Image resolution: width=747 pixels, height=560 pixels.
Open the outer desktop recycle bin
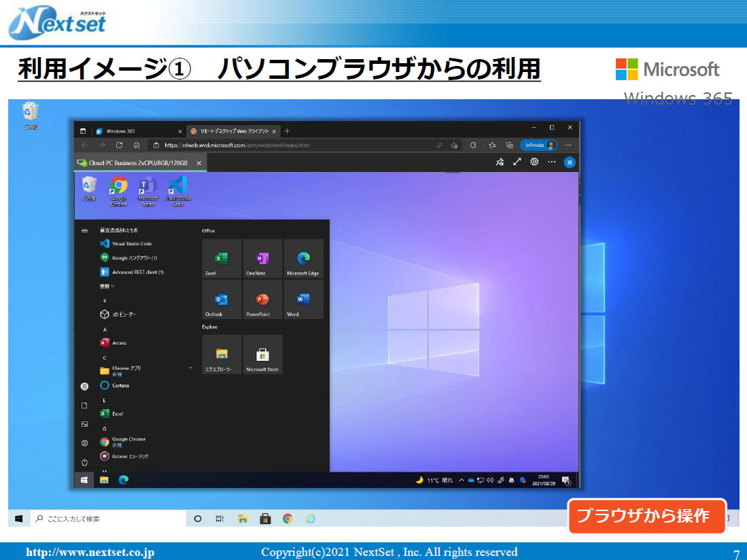[31, 116]
